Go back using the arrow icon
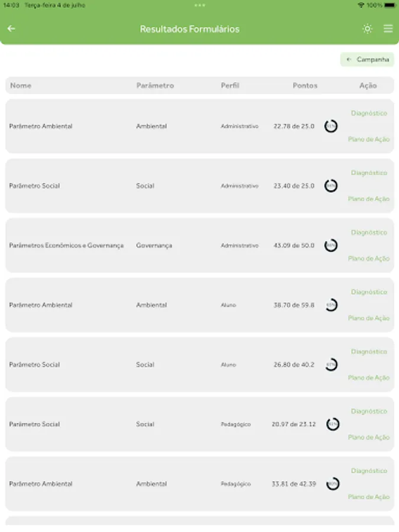399x532 pixels. [11, 28]
